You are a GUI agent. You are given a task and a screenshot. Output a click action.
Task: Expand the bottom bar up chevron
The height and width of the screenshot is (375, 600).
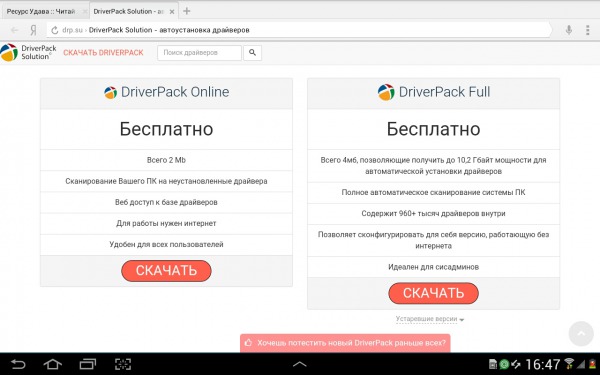click(x=300, y=364)
